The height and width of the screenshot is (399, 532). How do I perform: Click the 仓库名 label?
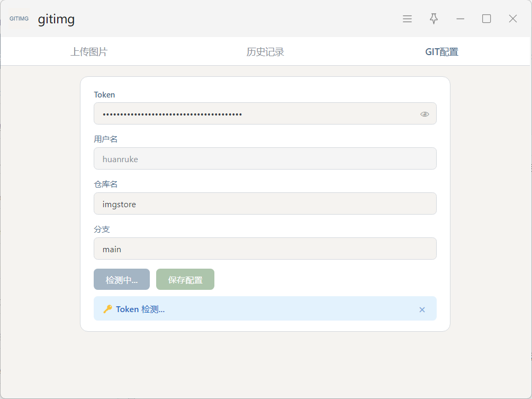point(105,184)
